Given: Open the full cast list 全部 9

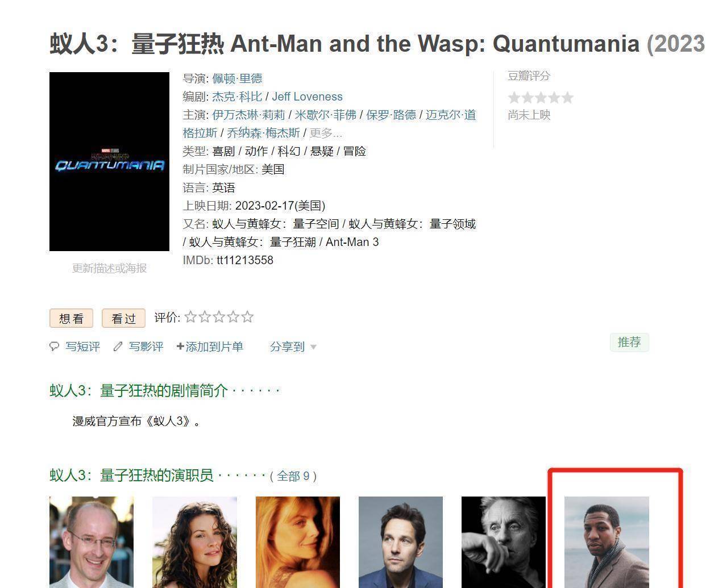Looking at the screenshot, I should (x=293, y=476).
